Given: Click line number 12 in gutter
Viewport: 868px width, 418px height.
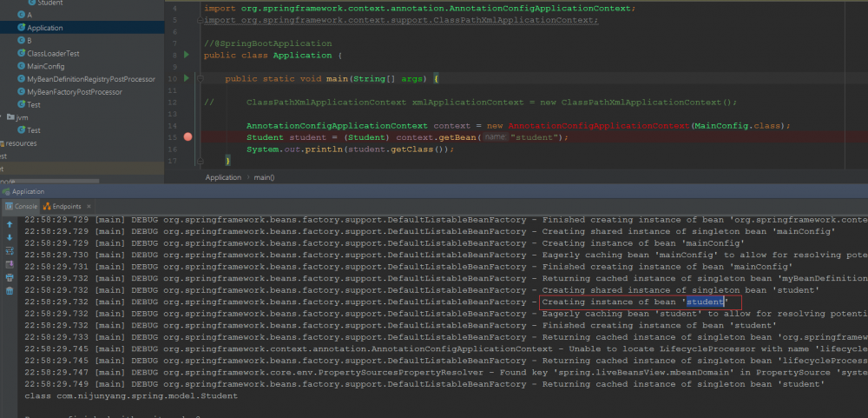Looking at the screenshot, I should click(173, 102).
